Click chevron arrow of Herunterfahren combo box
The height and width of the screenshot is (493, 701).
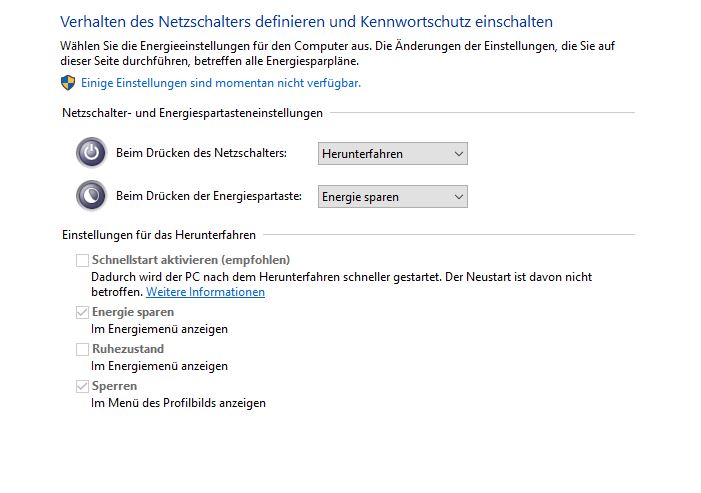pos(458,154)
